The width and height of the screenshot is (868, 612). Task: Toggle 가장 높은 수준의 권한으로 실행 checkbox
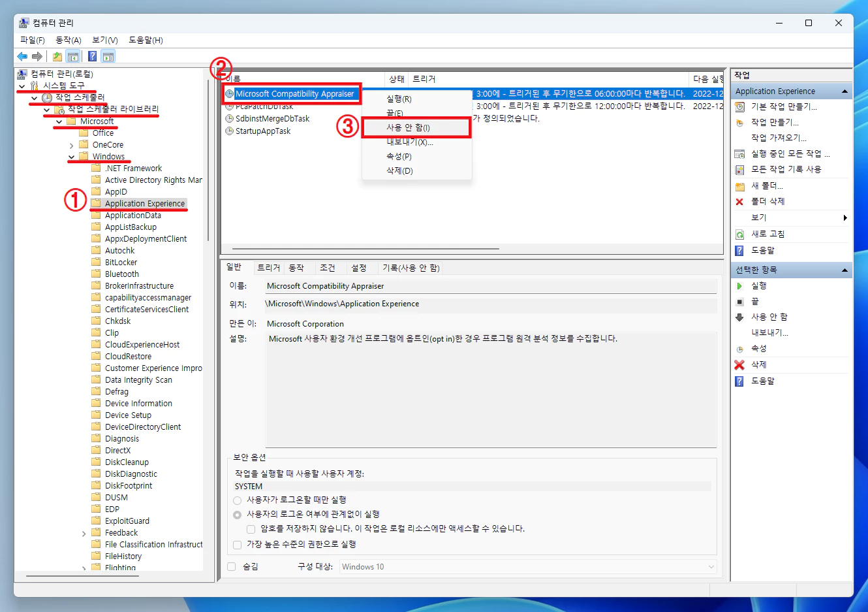point(238,545)
